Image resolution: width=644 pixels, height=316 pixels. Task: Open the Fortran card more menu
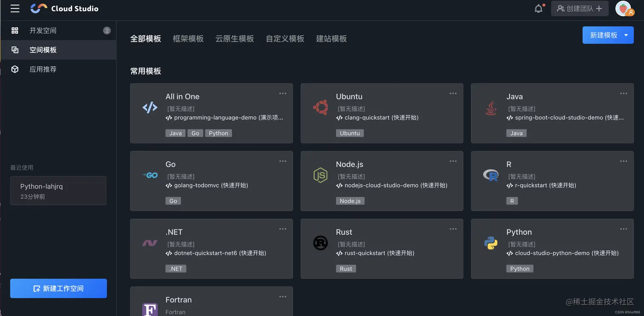[x=283, y=296]
